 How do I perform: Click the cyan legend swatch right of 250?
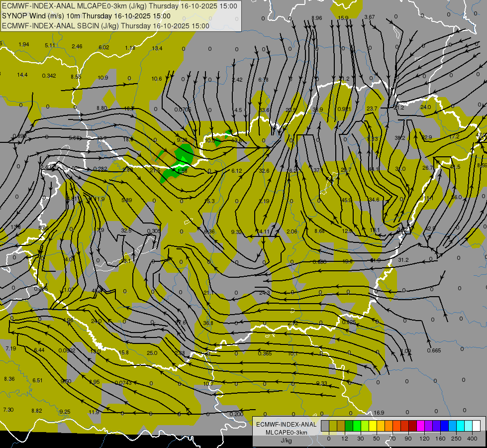pos(460,426)
